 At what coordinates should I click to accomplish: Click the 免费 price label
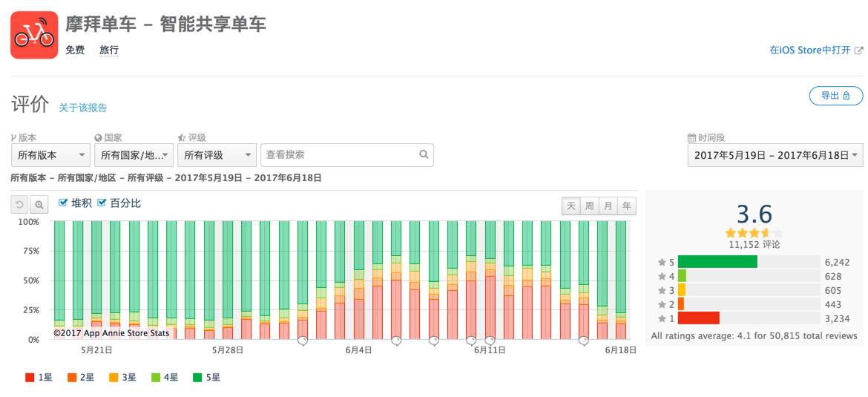coord(75,50)
